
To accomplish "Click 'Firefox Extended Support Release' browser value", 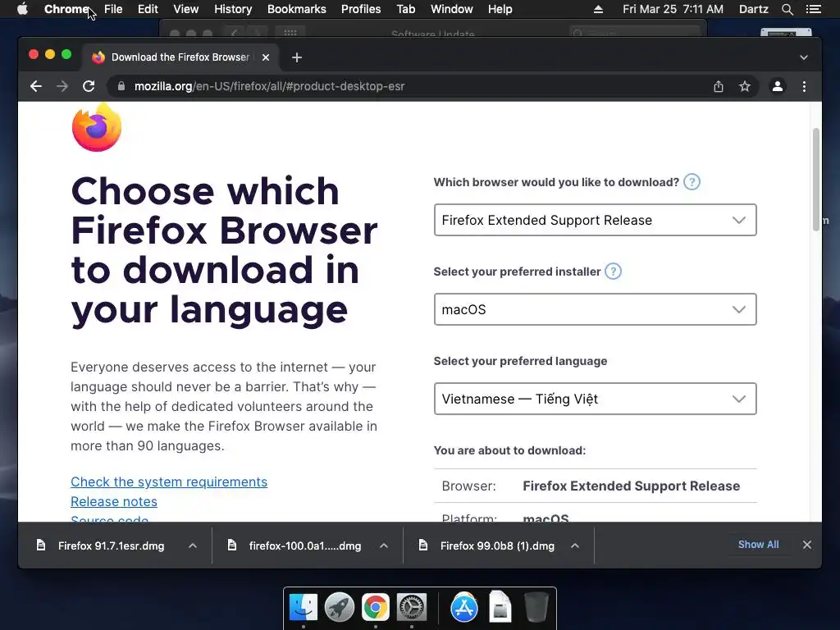I will tap(631, 486).
